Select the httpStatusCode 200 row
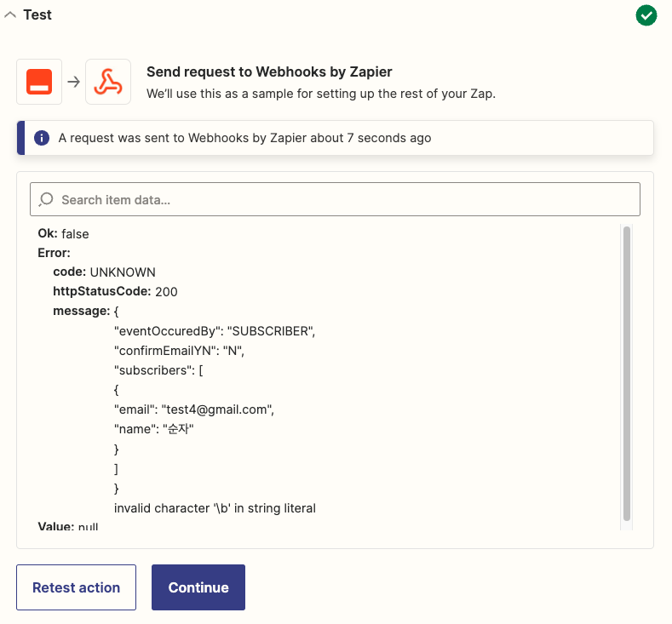This screenshot has width=672, height=624. tap(115, 291)
